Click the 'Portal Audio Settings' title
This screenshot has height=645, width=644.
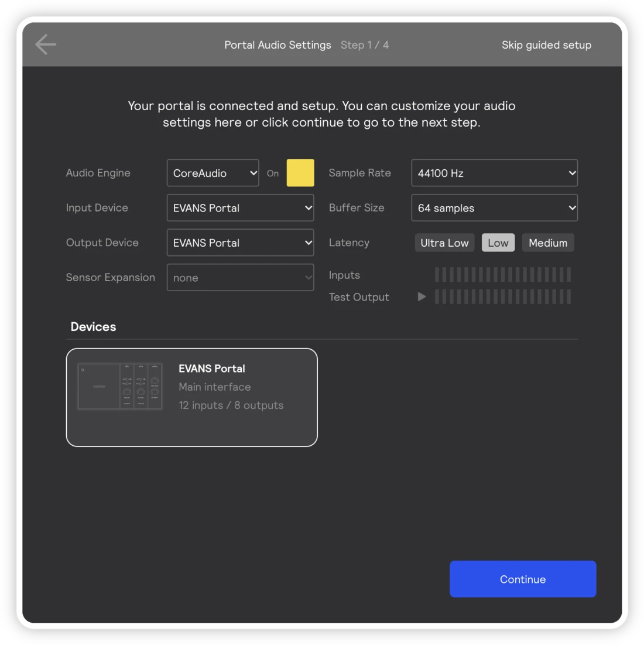pos(278,45)
